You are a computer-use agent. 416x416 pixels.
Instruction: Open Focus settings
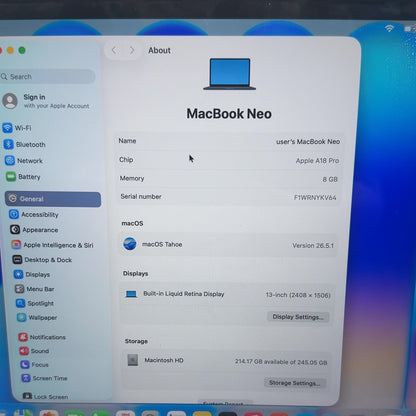(x=35, y=365)
